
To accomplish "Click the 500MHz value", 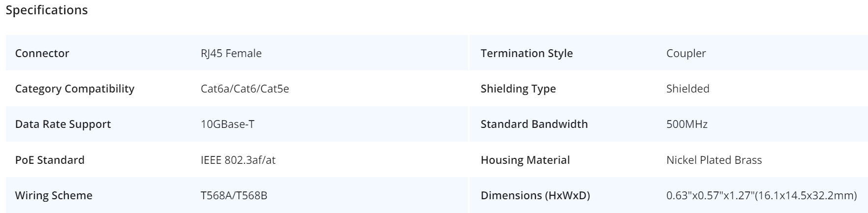I will (x=687, y=124).
